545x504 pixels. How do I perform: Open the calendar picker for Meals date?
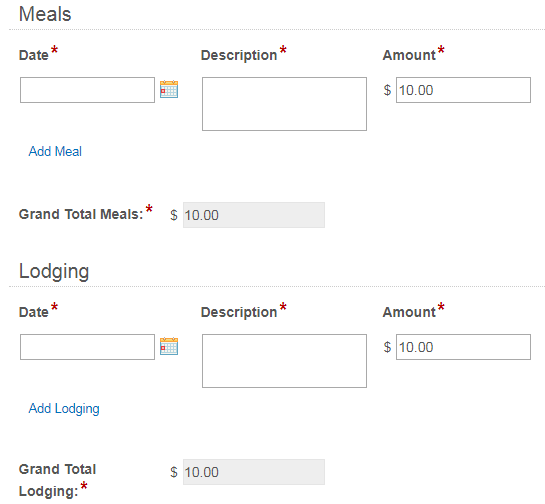(169, 89)
